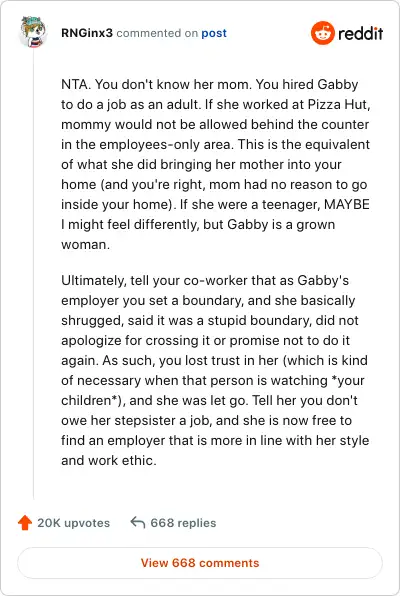The image size is (400, 596).
Task: Click the "commented on" text
Action: (157, 33)
